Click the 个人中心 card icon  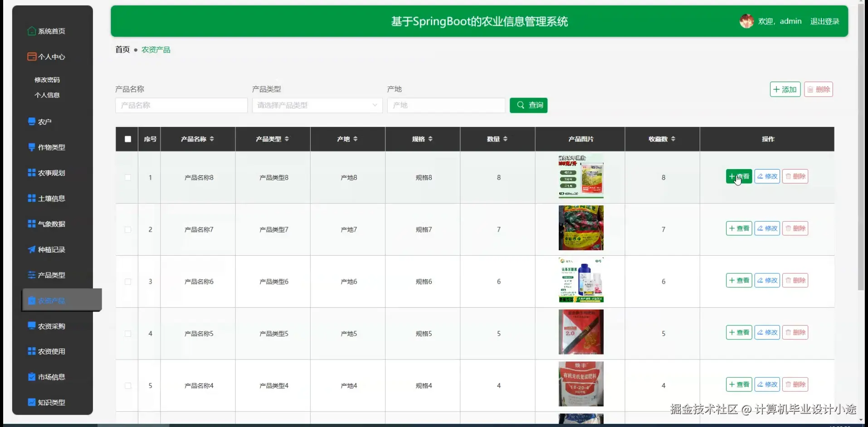[x=32, y=57]
